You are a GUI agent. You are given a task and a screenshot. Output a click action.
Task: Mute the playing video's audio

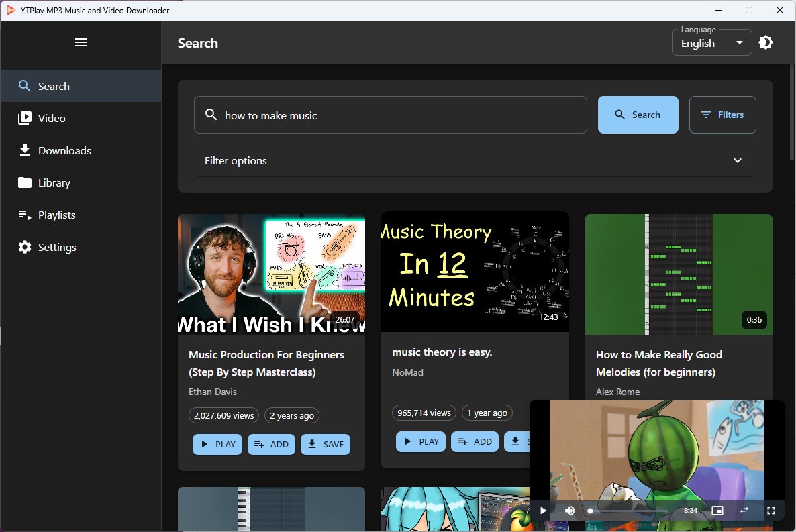570,511
